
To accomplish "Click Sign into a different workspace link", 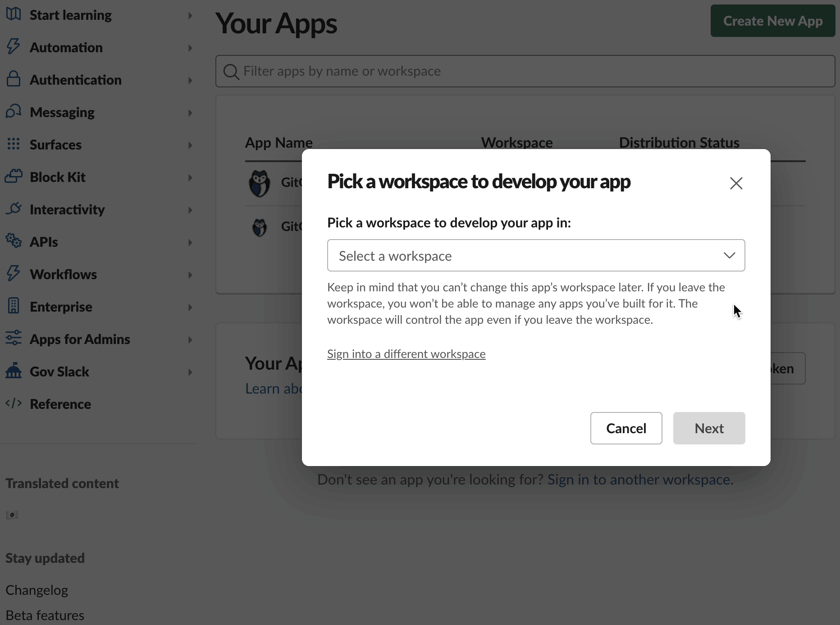I will (406, 354).
